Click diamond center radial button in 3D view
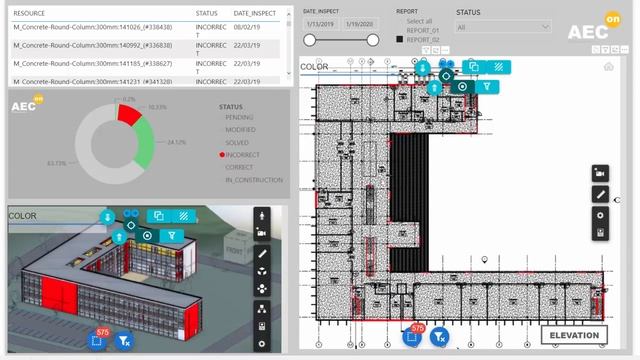The image size is (640, 360). click(131, 225)
